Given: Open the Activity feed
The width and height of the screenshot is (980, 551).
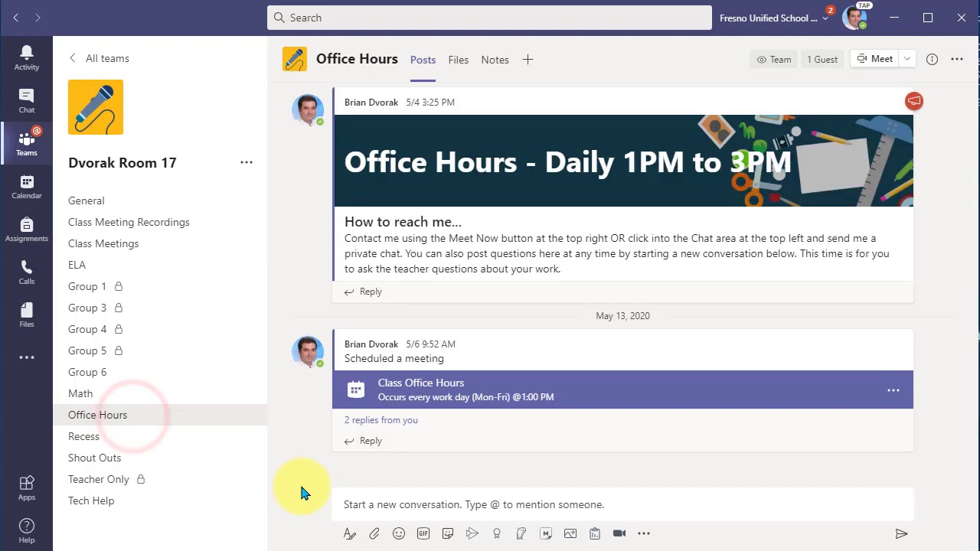Looking at the screenshot, I should 26,58.
